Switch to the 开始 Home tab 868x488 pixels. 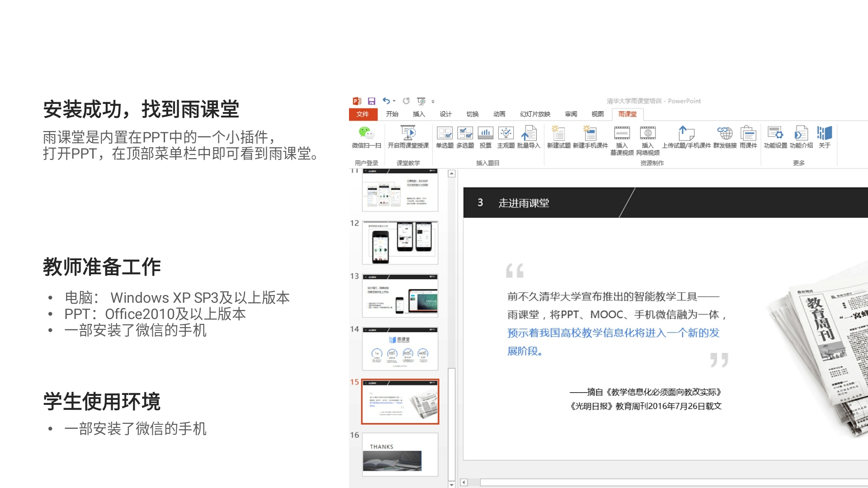[392, 114]
